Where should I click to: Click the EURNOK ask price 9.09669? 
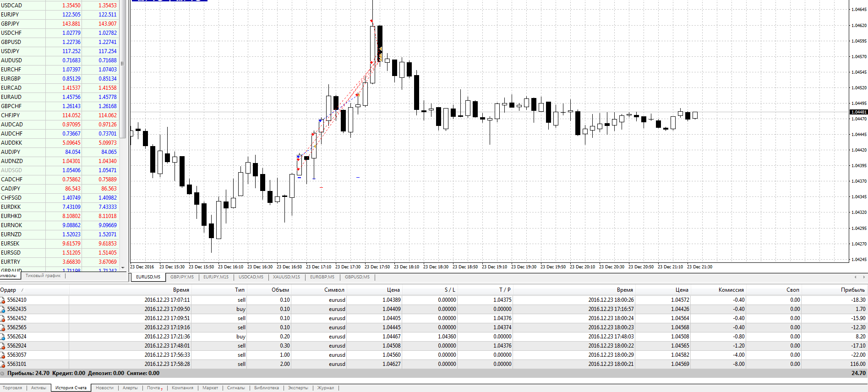[x=108, y=225]
